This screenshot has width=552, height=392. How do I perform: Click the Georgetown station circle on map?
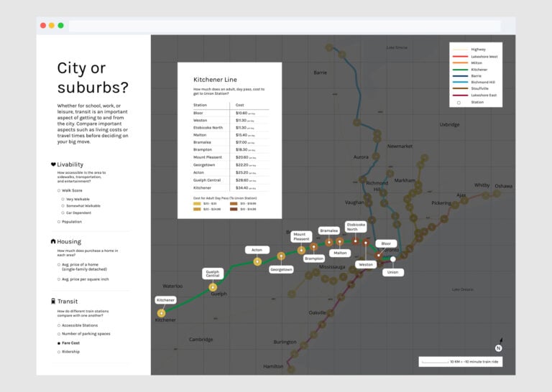pos(281,256)
